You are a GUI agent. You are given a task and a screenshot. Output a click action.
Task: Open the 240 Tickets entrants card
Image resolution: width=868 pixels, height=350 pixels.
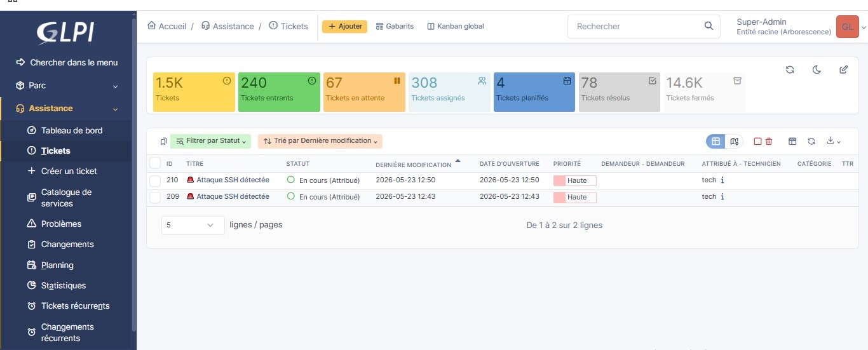(x=279, y=92)
